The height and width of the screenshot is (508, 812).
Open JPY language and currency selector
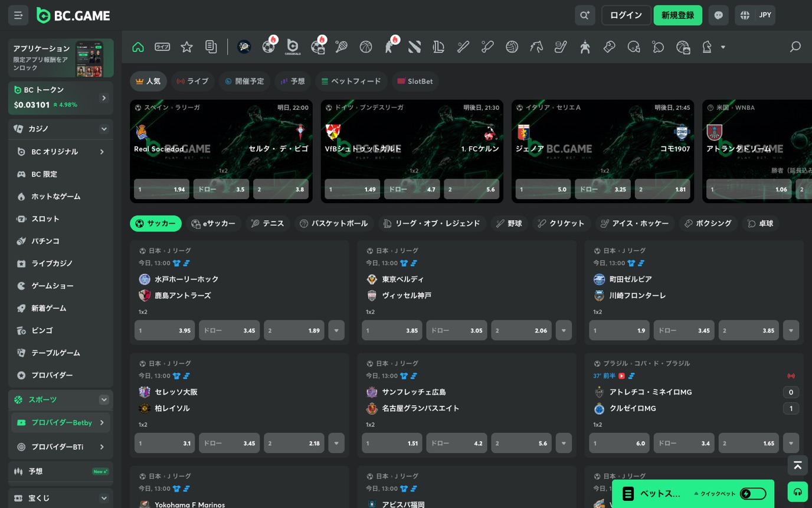(x=755, y=15)
